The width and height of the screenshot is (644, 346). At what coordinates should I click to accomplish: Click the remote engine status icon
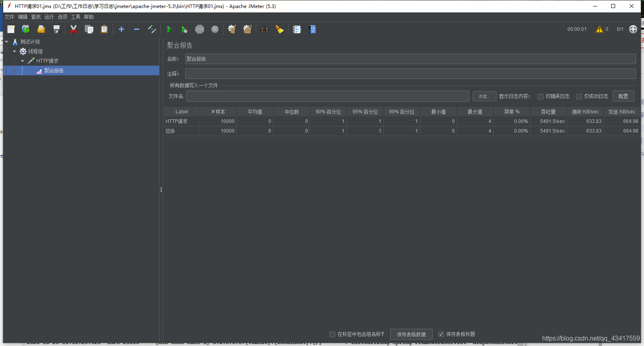(x=633, y=29)
